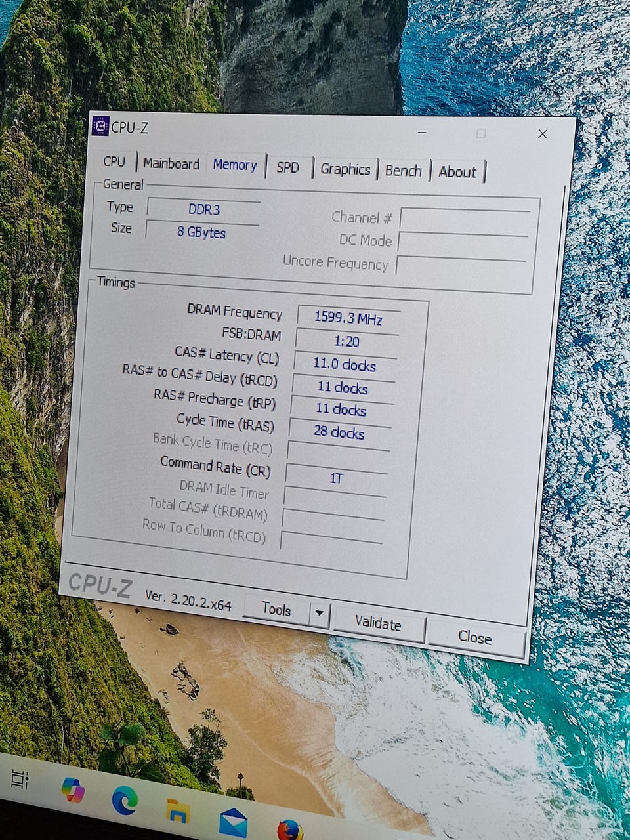Viewport: 630px width, 840px height.
Task: Click the empty Uncore Frequency field
Action: coord(461,267)
